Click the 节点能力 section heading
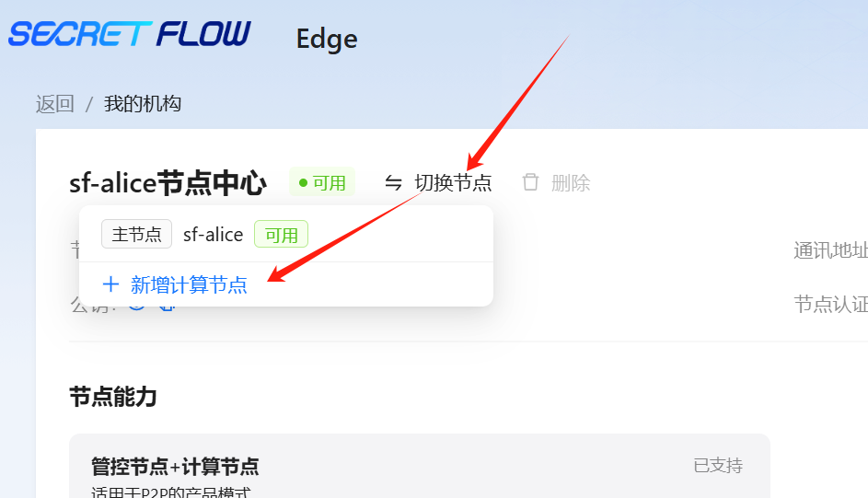 pyautogui.click(x=113, y=397)
